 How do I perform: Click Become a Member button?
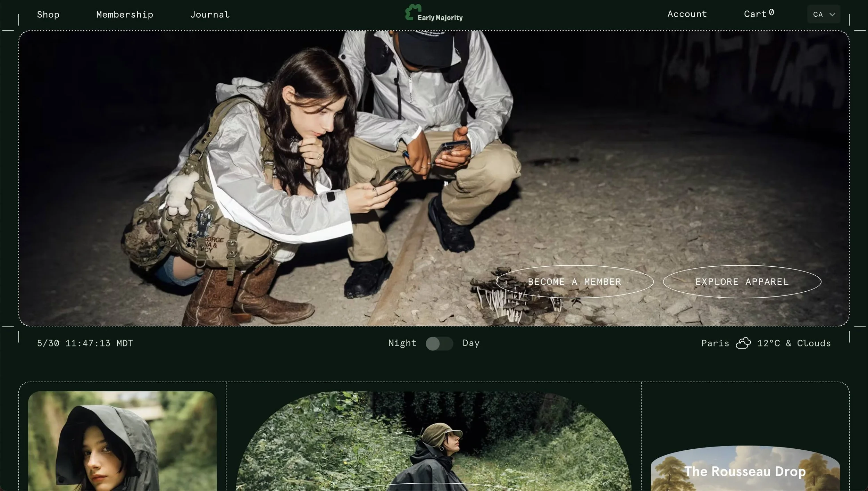tap(575, 282)
